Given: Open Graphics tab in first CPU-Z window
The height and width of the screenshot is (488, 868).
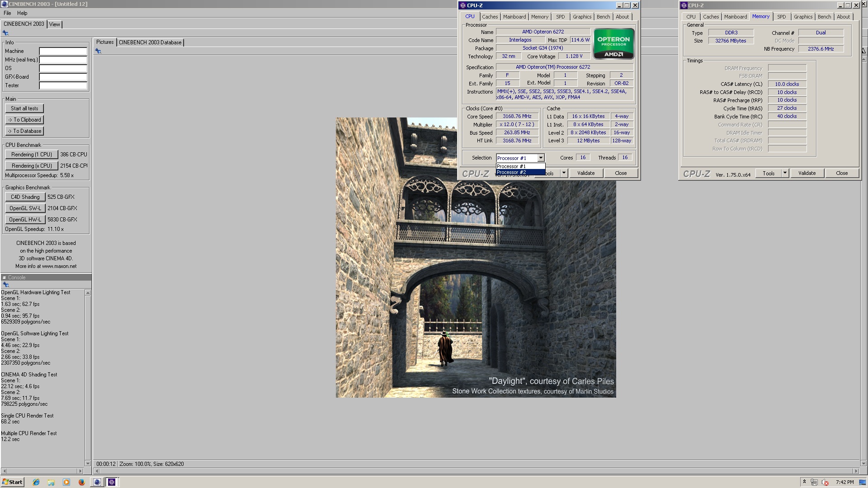Looking at the screenshot, I should click(x=582, y=17).
